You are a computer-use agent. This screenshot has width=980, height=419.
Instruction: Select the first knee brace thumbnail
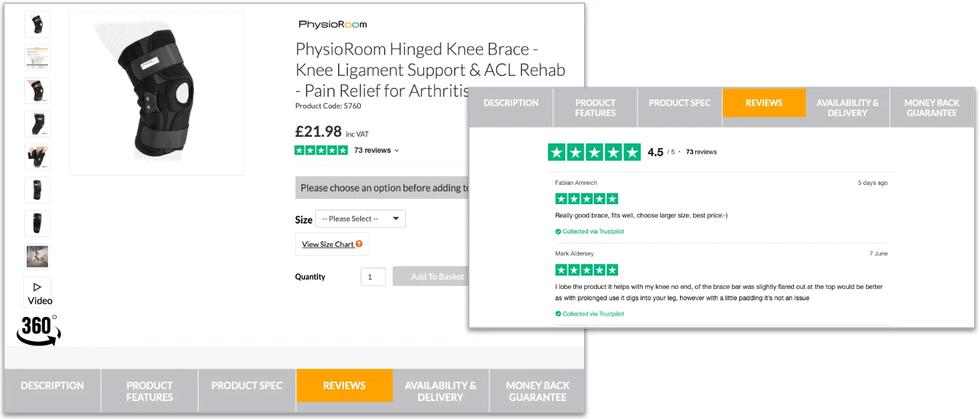37,25
